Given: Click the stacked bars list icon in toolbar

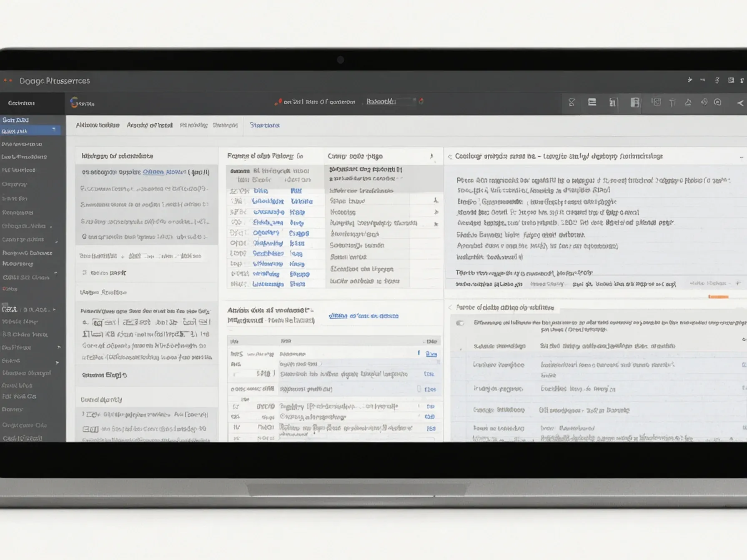Looking at the screenshot, I should click(592, 102).
